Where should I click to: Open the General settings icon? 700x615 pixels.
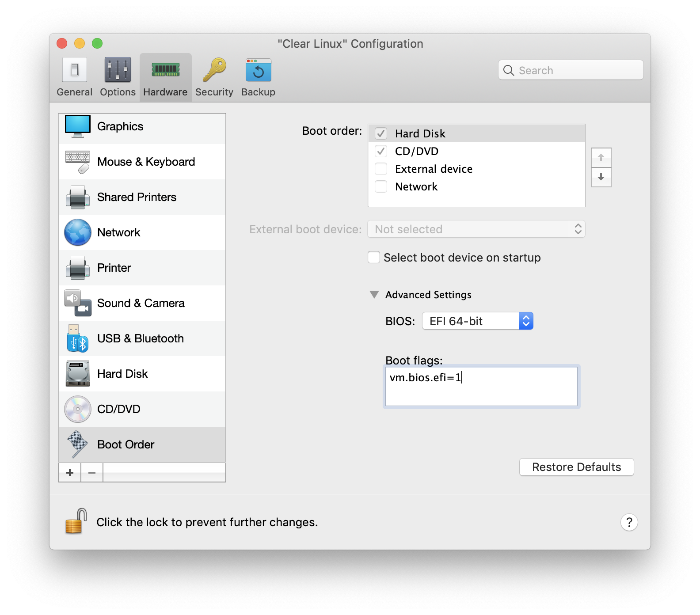pyautogui.click(x=75, y=70)
